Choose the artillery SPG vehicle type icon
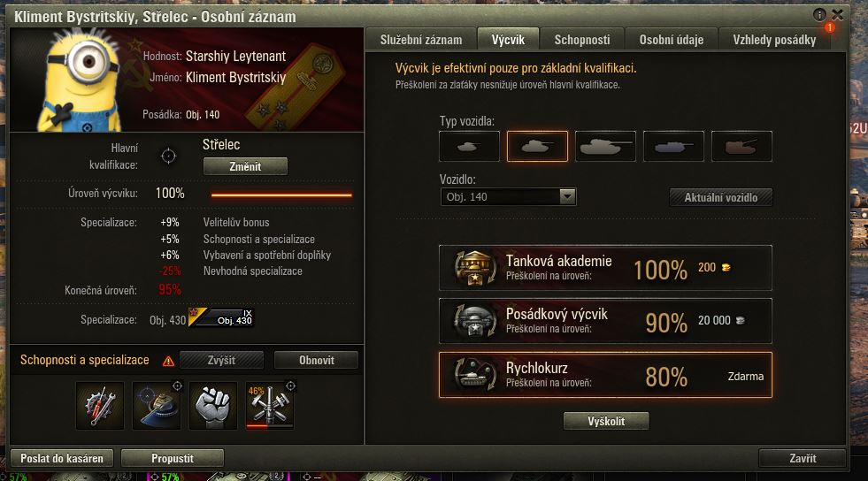Image resolution: width=868 pixels, height=481 pixels. 741,147
